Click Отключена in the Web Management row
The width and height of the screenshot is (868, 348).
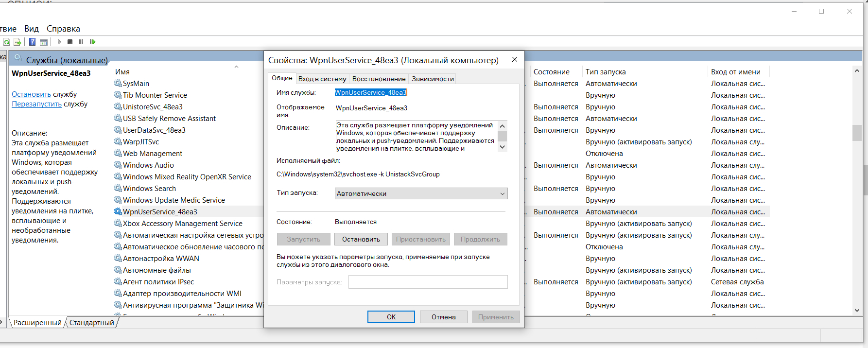coord(604,153)
